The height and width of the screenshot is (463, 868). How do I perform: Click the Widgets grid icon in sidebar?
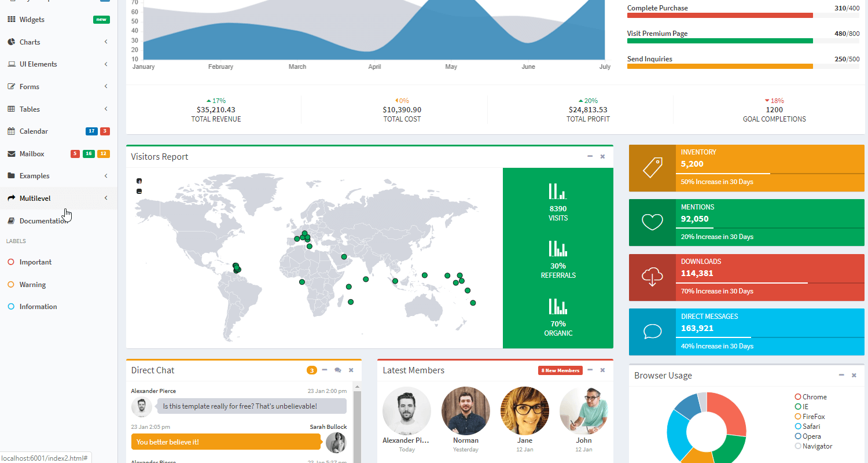(12, 20)
